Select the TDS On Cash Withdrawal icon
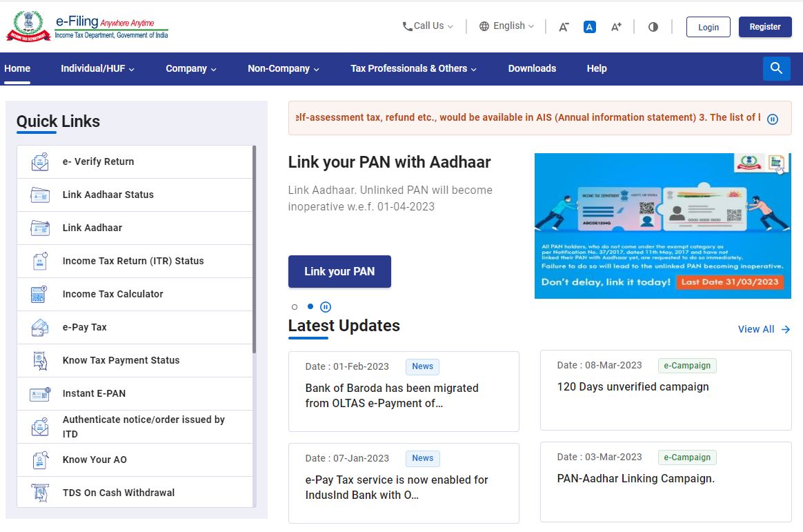Screen dimensions: 803x532 coord(39,492)
